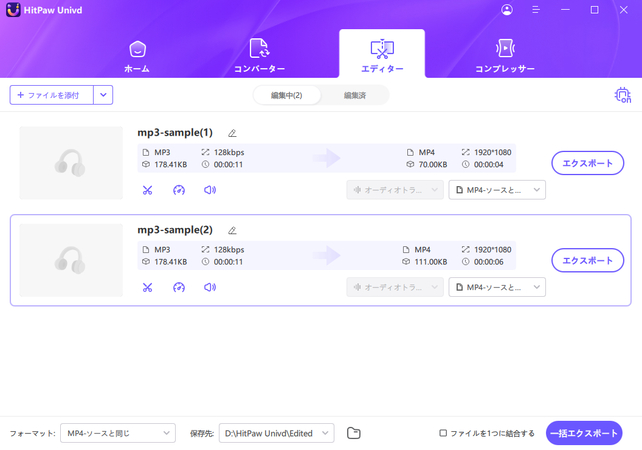Click the mp3-sample(1) file name

point(175,133)
